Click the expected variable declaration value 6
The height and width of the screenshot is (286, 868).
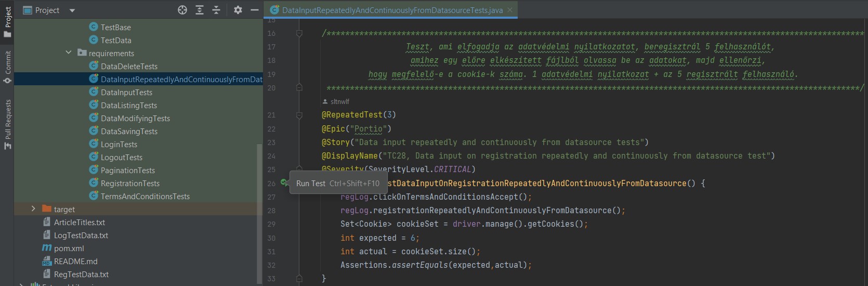click(413, 238)
